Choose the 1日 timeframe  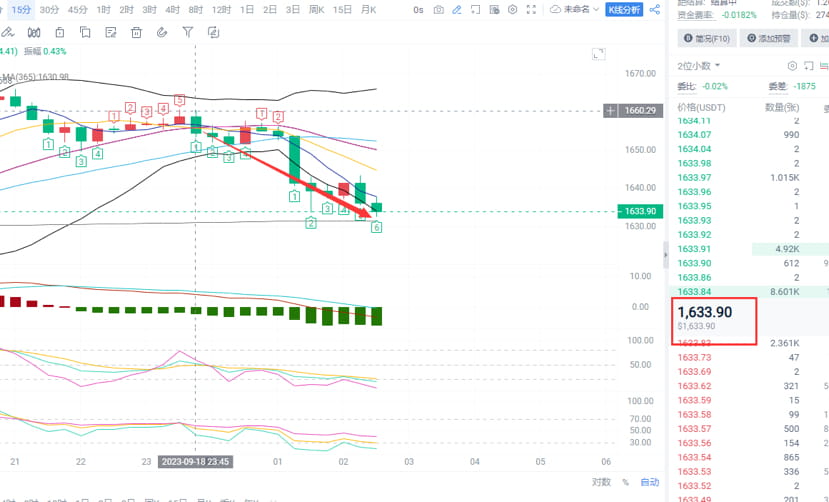247,10
